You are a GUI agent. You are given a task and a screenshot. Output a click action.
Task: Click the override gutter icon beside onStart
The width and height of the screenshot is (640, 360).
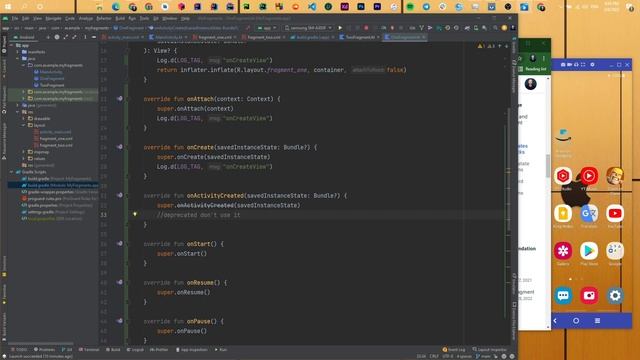pyautogui.click(x=120, y=244)
